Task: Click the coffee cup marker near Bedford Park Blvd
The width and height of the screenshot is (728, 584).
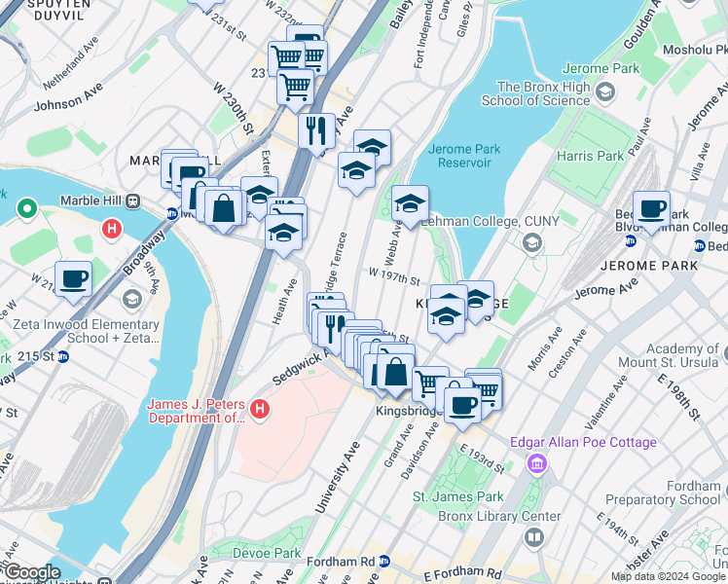Action: pos(651,212)
